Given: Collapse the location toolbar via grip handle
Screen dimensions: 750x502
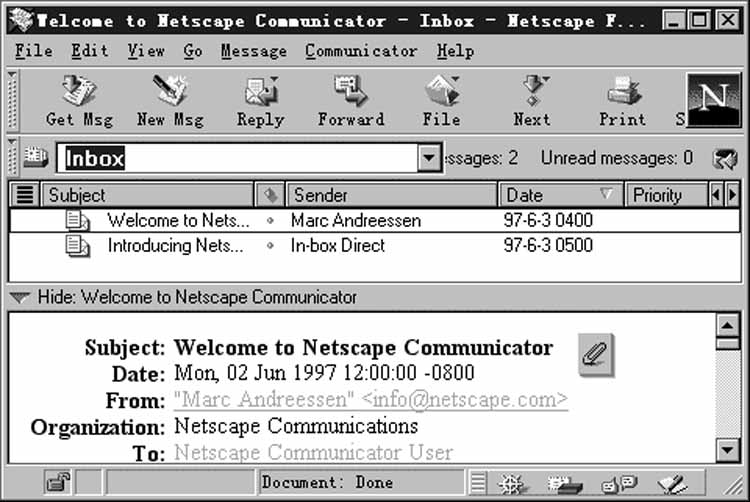Looking at the screenshot, I should 12,157.
